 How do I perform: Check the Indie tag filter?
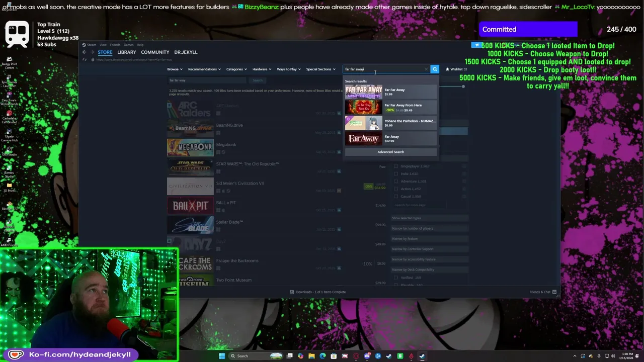[396, 174]
